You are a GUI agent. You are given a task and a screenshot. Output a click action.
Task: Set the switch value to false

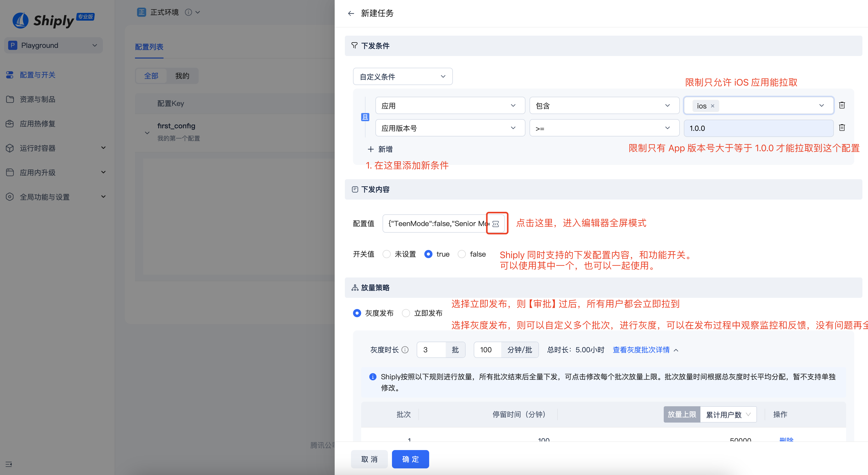pos(461,254)
